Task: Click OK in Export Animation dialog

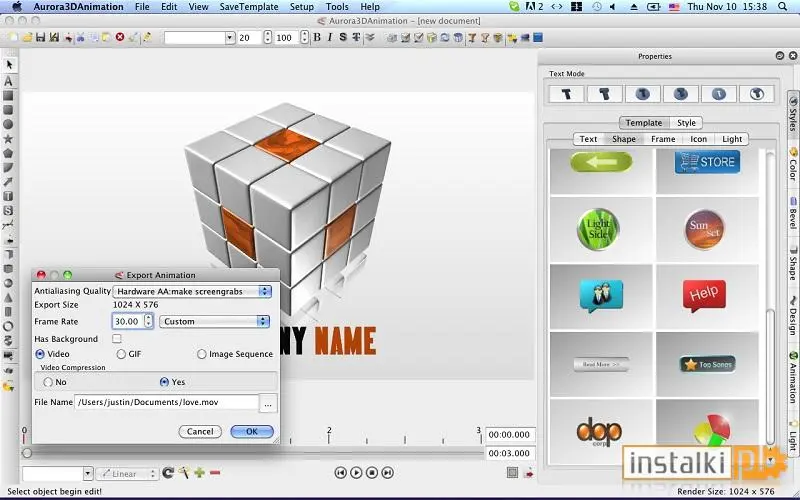Action: click(x=252, y=431)
